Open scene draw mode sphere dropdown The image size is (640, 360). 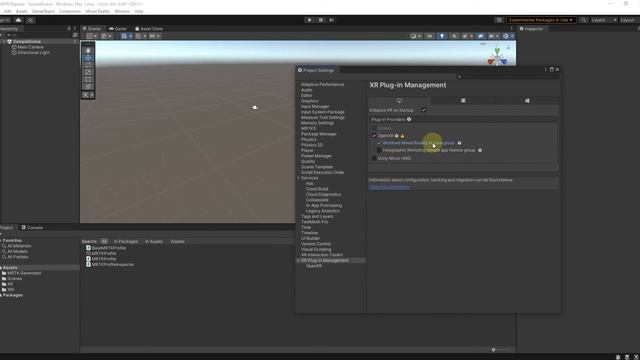pos(415,36)
